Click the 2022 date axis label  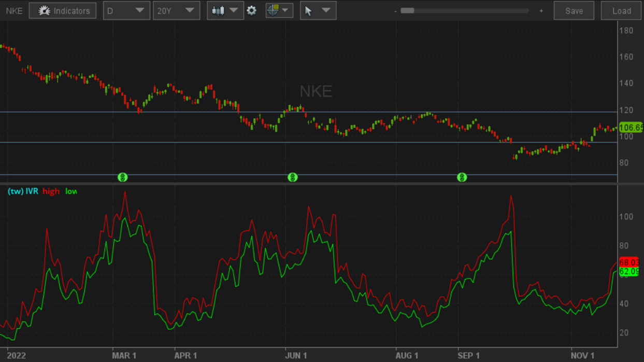17,356
